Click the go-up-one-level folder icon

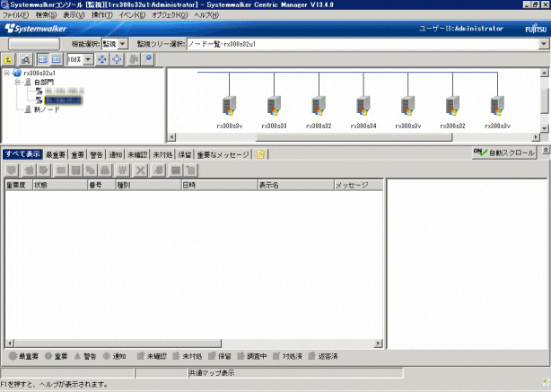pos(8,59)
